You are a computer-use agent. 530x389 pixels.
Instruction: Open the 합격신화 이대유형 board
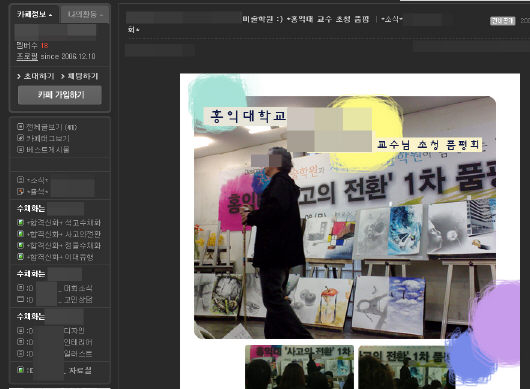click(x=60, y=257)
